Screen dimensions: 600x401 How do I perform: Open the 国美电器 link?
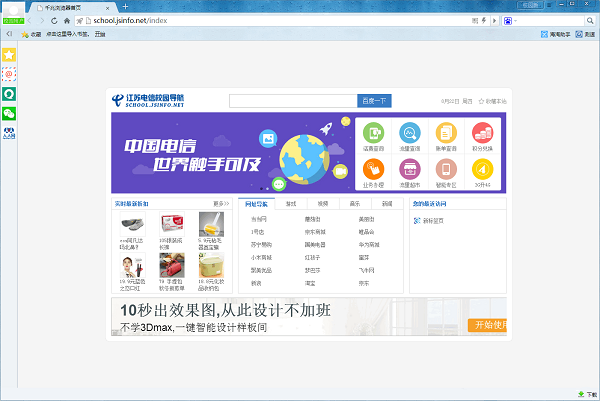pyautogui.click(x=315, y=245)
